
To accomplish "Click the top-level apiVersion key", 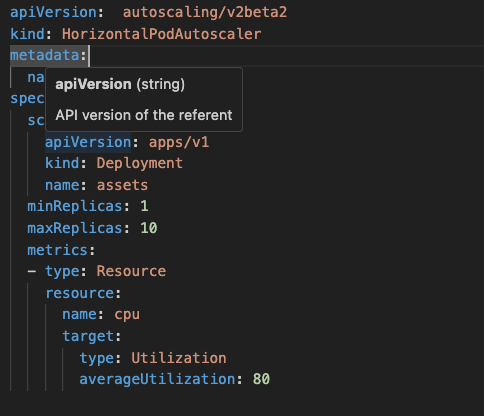I will pyautogui.click(x=53, y=13).
